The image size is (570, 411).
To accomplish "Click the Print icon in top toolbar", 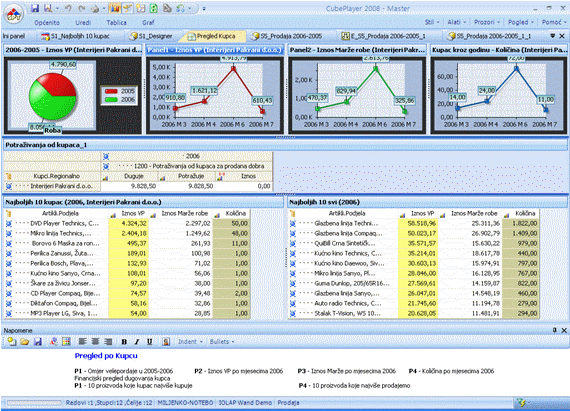I will coord(95,8).
